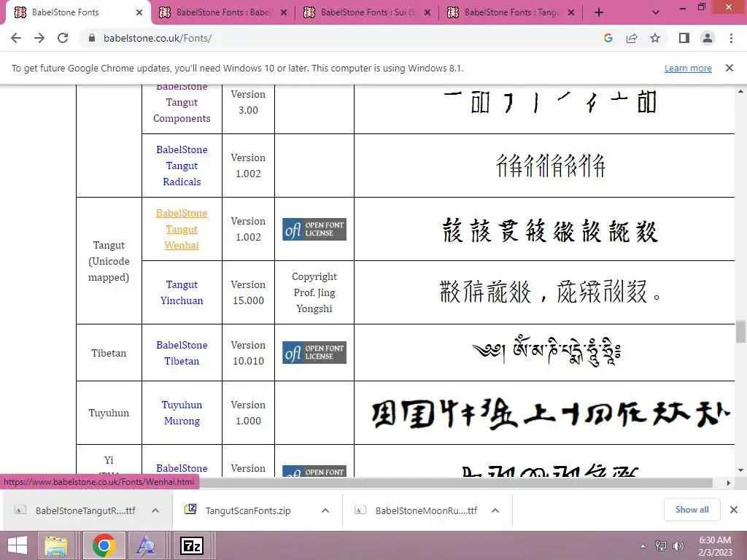Expand options for TangutScanFonts.zip download
The width and height of the screenshot is (747, 560).
click(x=325, y=510)
